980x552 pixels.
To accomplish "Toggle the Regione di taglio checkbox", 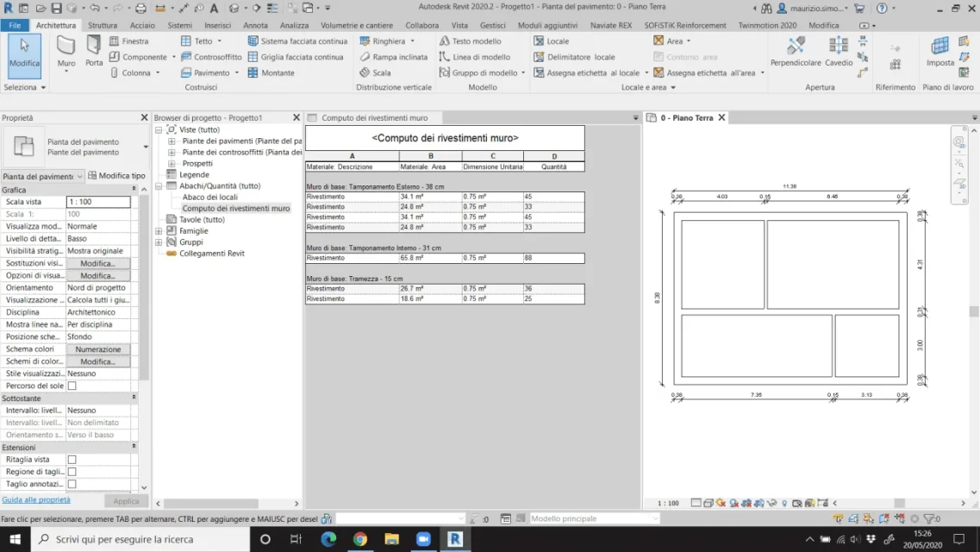I will click(72, 472).
